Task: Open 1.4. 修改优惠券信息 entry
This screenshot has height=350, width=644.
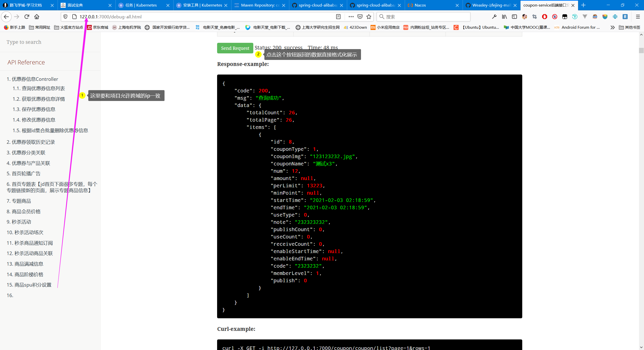Action: (x=34, y=120)
